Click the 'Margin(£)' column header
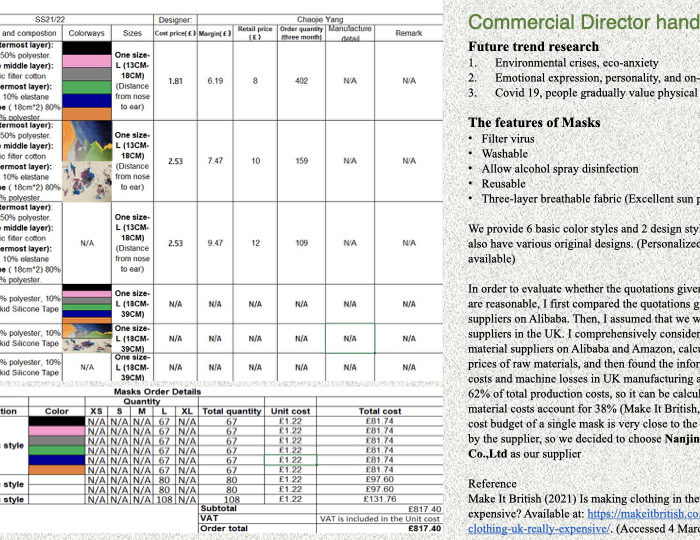Viewport: 700px width, 540px height. click(x=215, y=33)
